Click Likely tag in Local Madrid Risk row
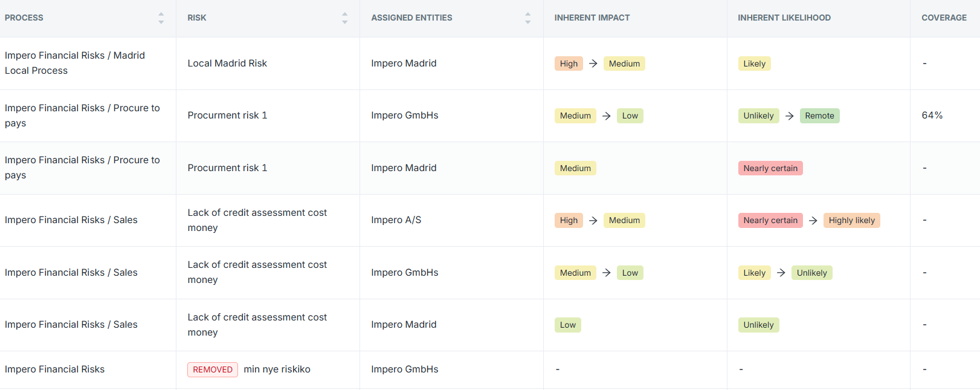The width and height of the screenshot is (980, 390). [754, 63]
